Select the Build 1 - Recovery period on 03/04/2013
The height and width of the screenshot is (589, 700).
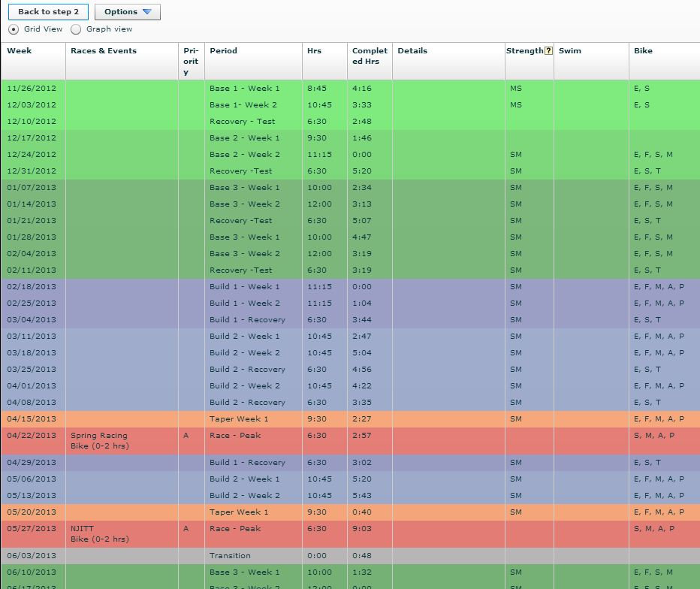point(247,320)
